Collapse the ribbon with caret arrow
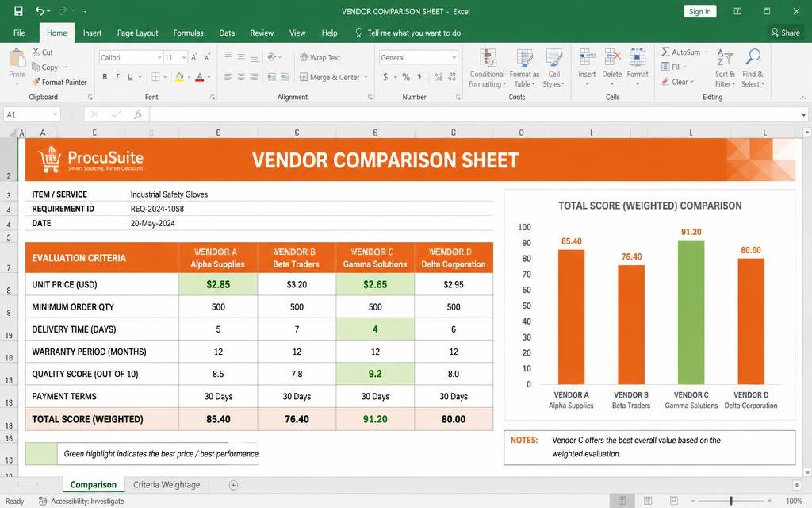The height and width of the screenshot is (508, 812). [802, 97]
